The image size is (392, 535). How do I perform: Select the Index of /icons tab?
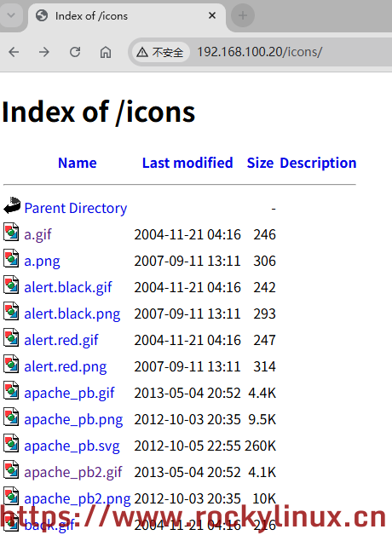click(x=126, y=16)
